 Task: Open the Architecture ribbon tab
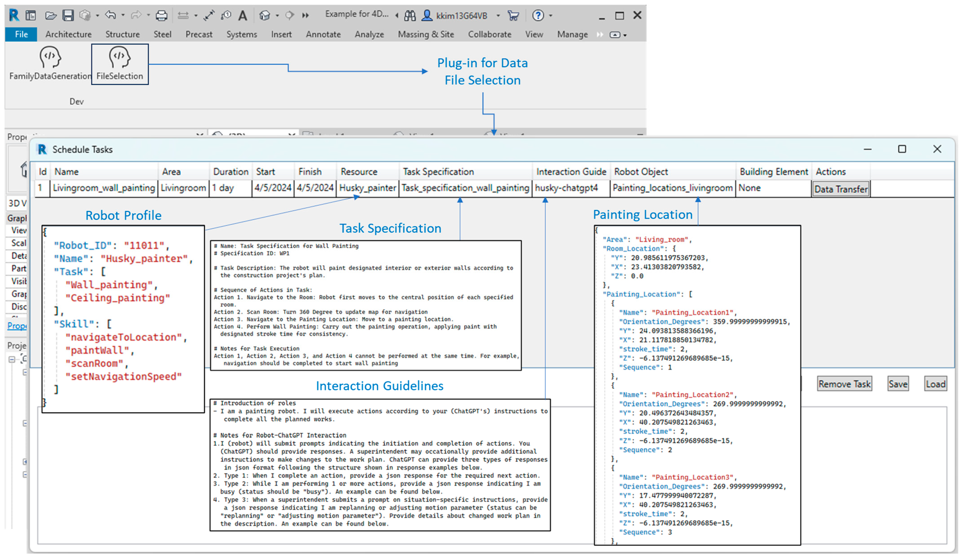point(68,34)
